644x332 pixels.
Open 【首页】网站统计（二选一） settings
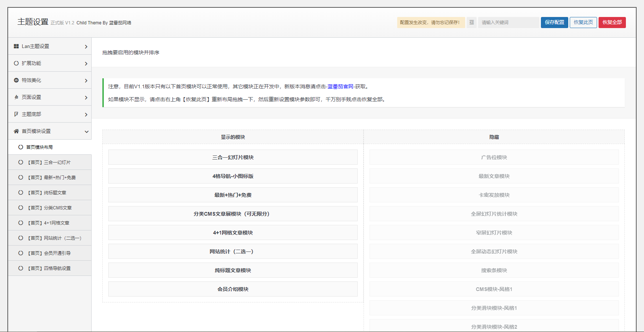click(x=50, y=238)
